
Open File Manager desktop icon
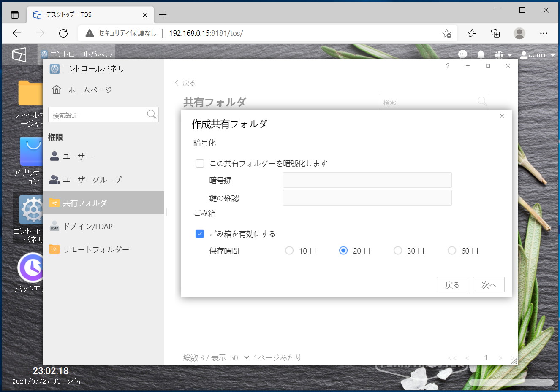[x=30, y=104]
